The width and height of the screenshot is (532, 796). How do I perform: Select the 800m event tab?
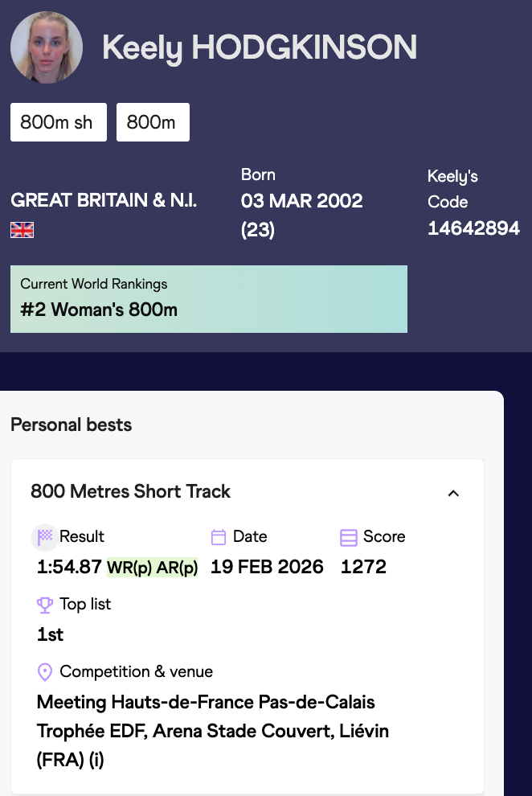click(153, 122)
